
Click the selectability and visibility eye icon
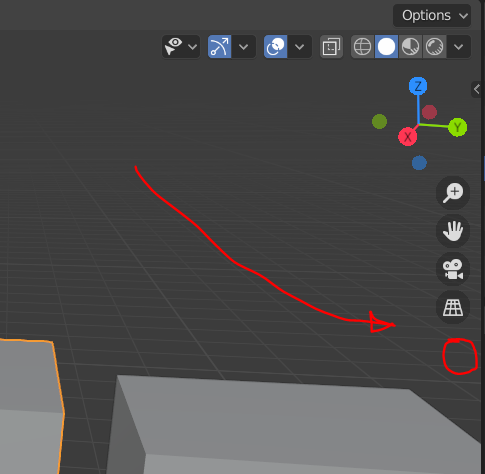[173, 47]
